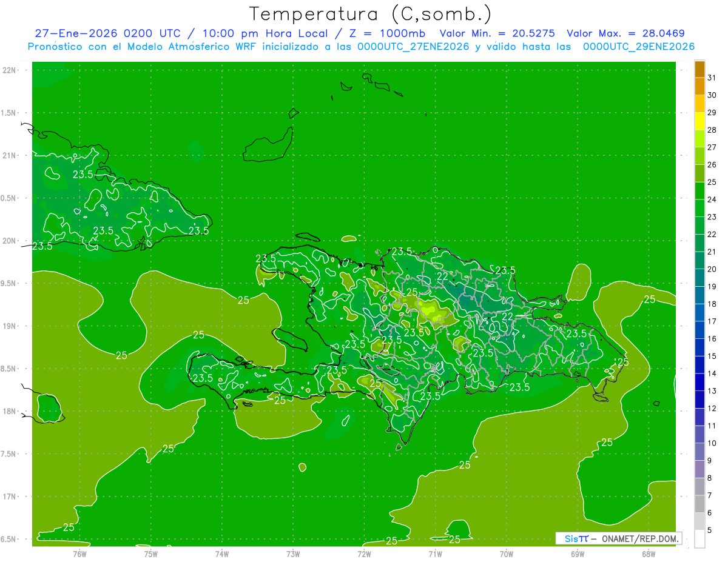The image size is (728, 562).
Task: Click the Valor Min. = 20.5275 text
Action: click(496, 33)
